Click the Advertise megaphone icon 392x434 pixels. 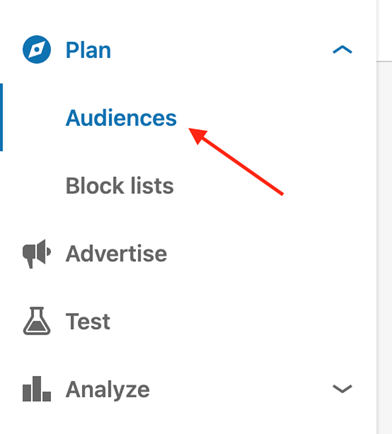[37, 254]
